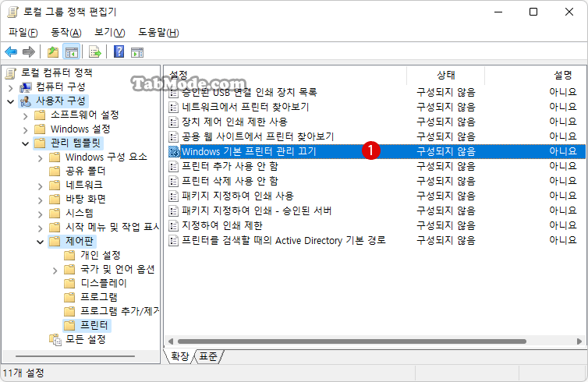Click the right scroll arrow of settings list
The image size is (588, 382).
pyautogui.click(x=579, y=341)
